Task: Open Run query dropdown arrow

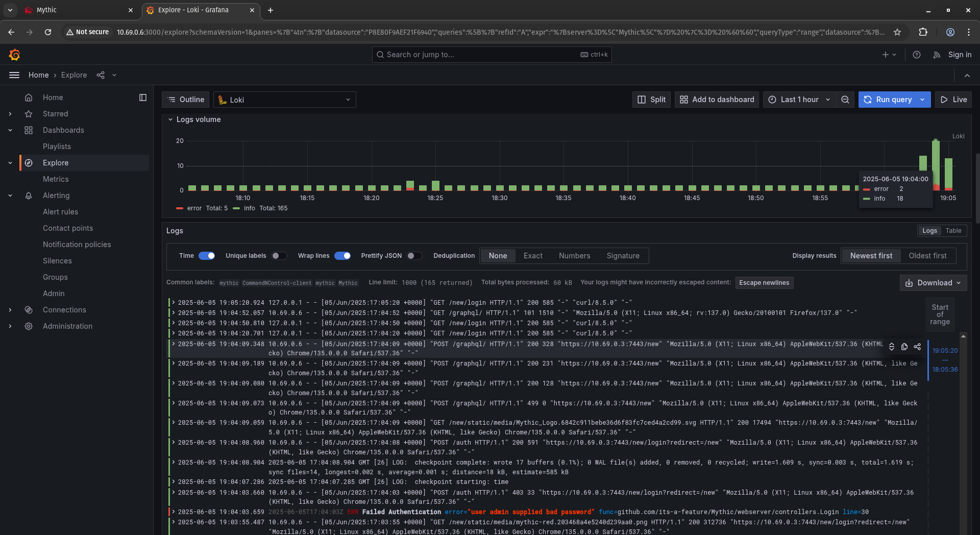Action: pos(923,100)
